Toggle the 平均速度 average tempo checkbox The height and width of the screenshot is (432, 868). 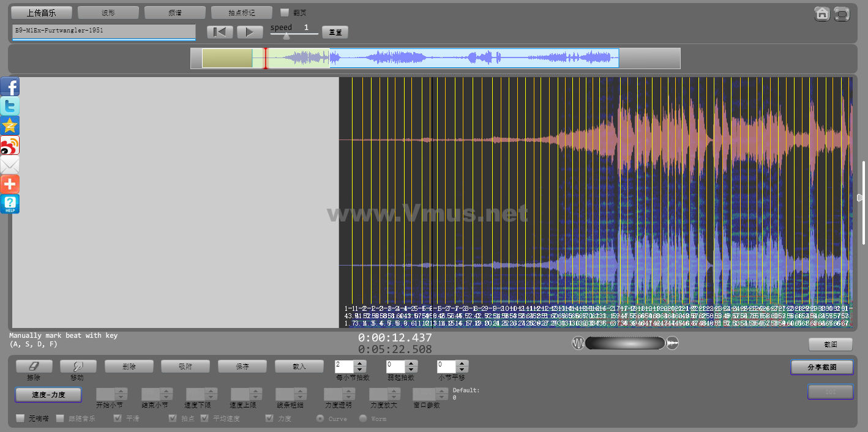coord(205,419)
